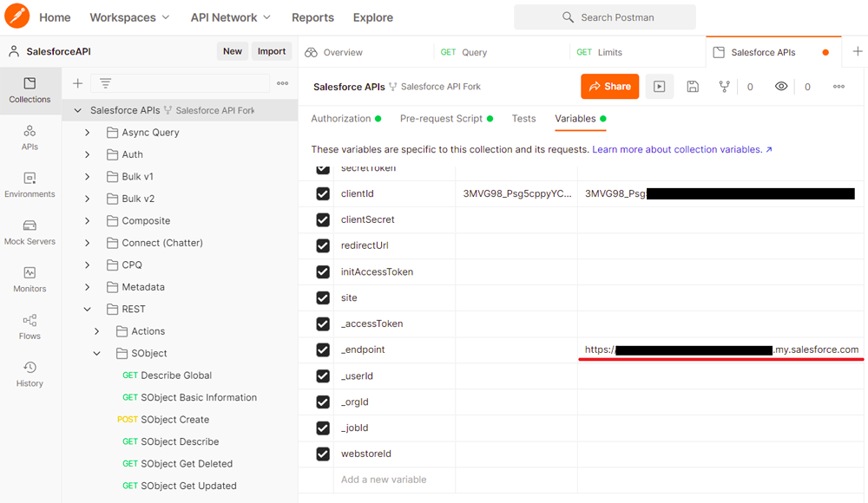
Task: Uncheck the webstoreId variable checkbox
Action: click(323, 454)
